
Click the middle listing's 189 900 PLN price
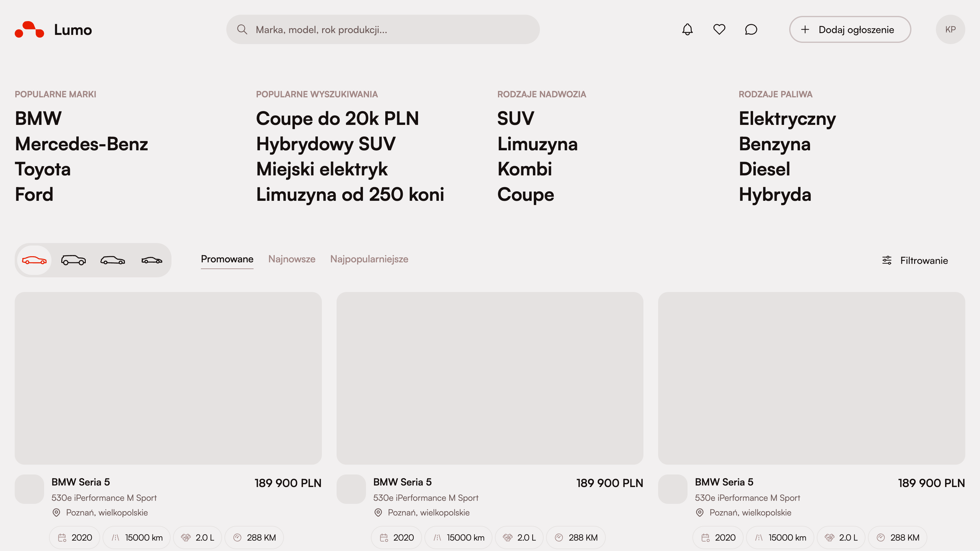[x=609, y=483]
